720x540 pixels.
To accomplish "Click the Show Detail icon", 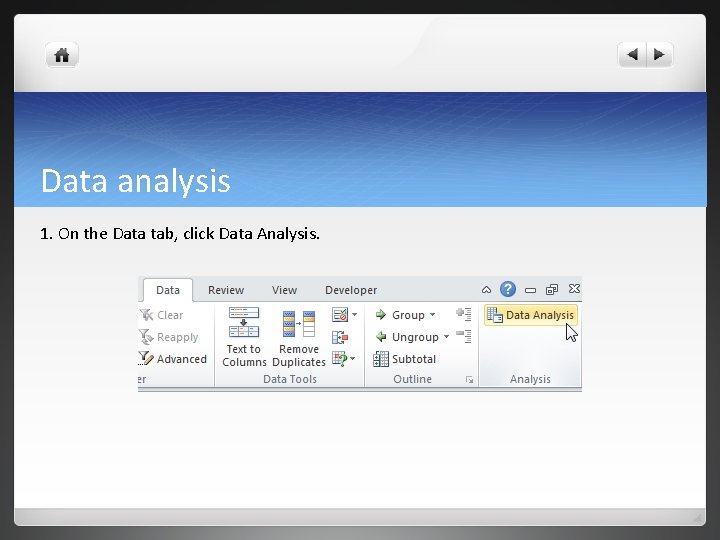I will click(x=464, y=314).
